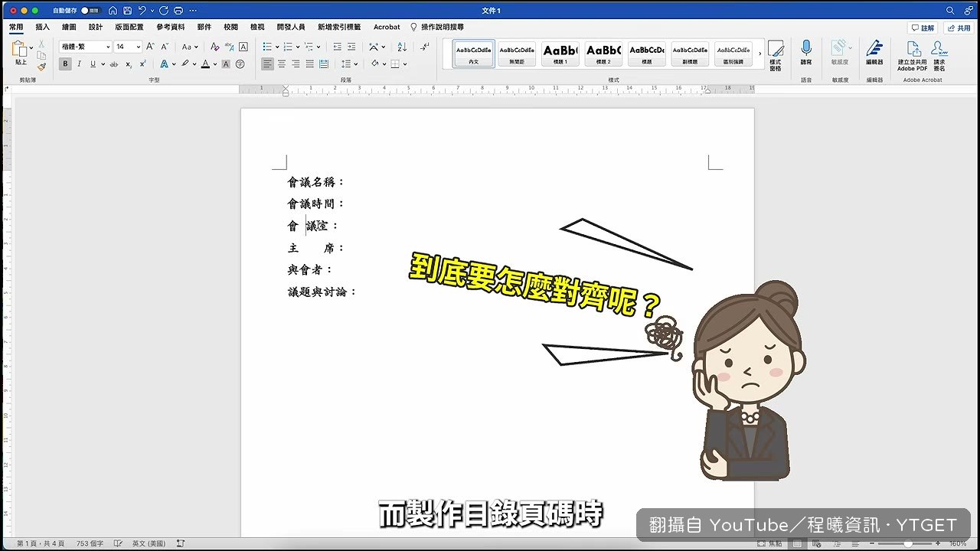Open font color picker arrow
The height and width of the screenshot is (551, 980).
pyautogui.click(x=215, y=64)
